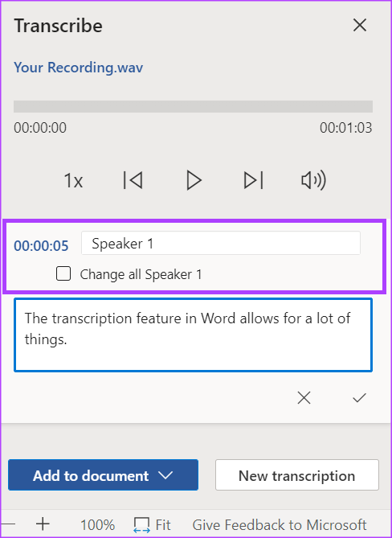Expand the Add to document dropdown arrow
392x538 pixels.
click(x=165, y=475)
